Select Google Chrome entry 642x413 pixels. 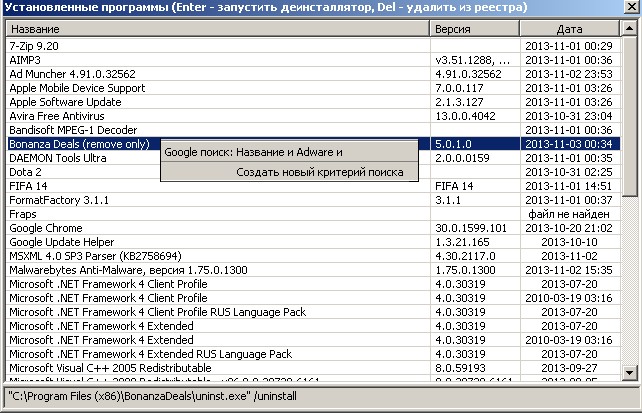[313, 228]
